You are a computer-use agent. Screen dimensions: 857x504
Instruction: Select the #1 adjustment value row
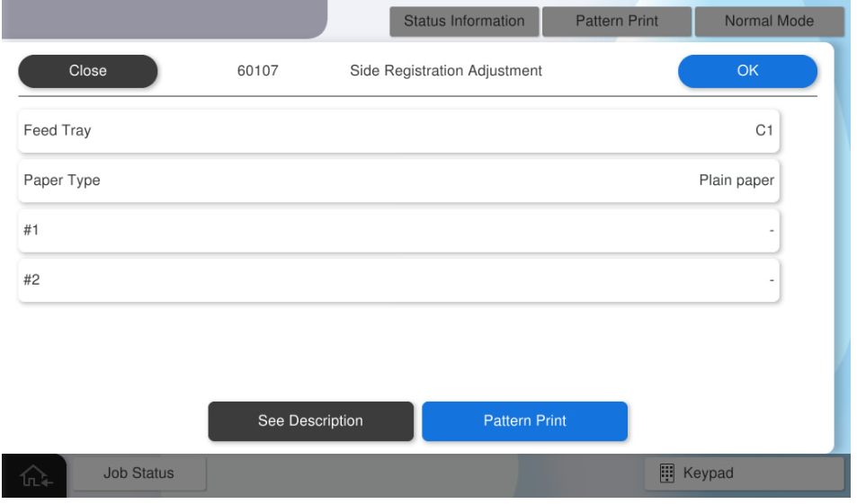point(398,231)
